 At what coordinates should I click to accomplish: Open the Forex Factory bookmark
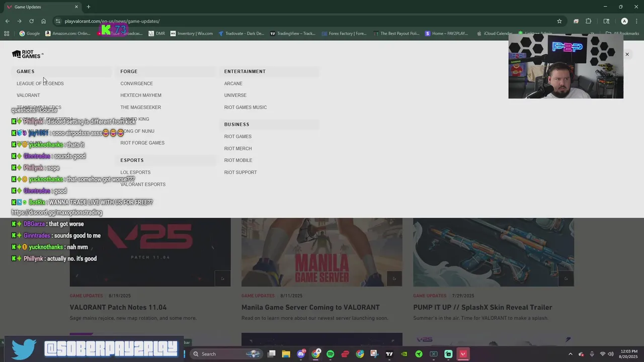(x=344, y=34)
